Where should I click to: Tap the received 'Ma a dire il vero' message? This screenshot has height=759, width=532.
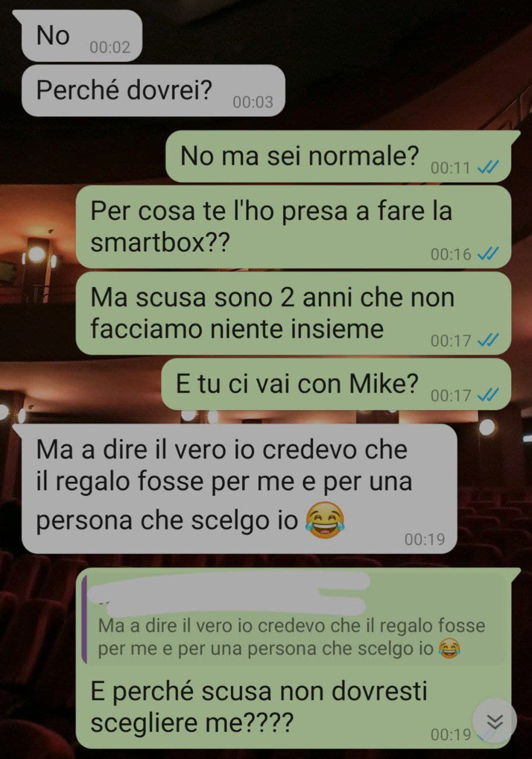(239, 489)
